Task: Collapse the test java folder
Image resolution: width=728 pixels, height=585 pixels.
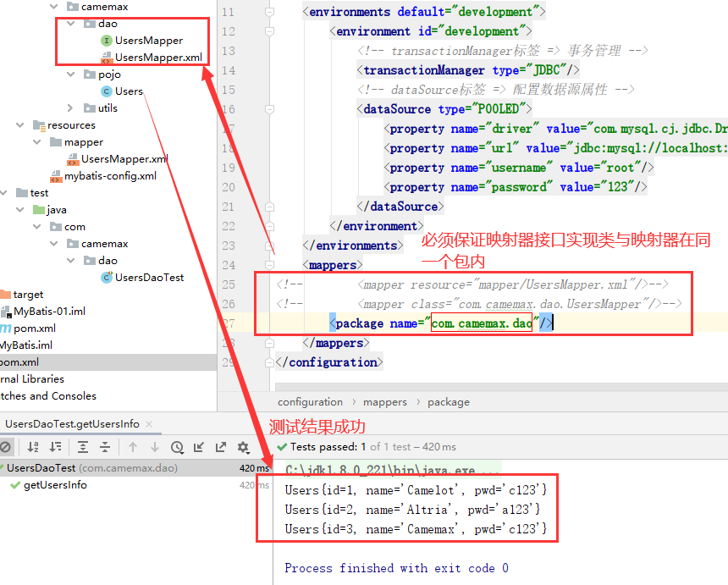Action: pos(20,209)
